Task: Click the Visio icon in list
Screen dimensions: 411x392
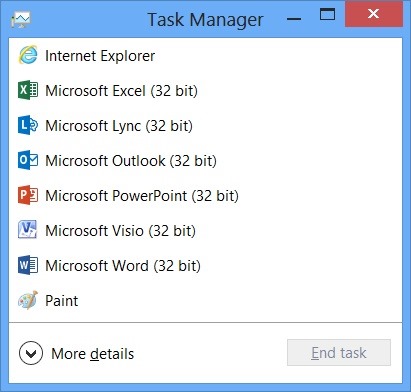Action: pyautogui.click(x=27, y=230)
